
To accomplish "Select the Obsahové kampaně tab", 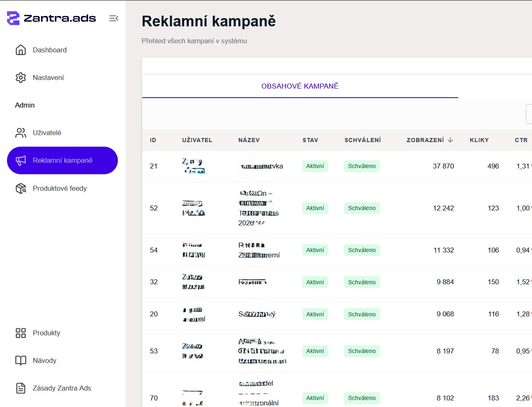I will tap(300, 86).
